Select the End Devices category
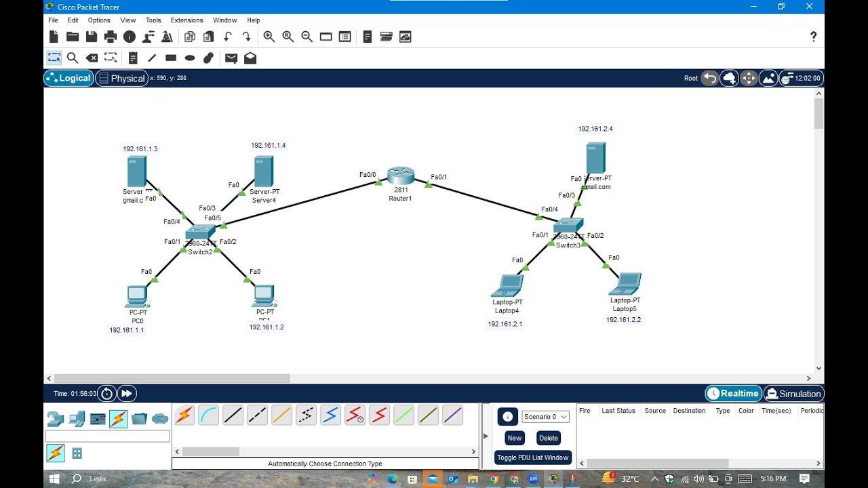The height and width of the screenshot is (488, 868). 77,419
